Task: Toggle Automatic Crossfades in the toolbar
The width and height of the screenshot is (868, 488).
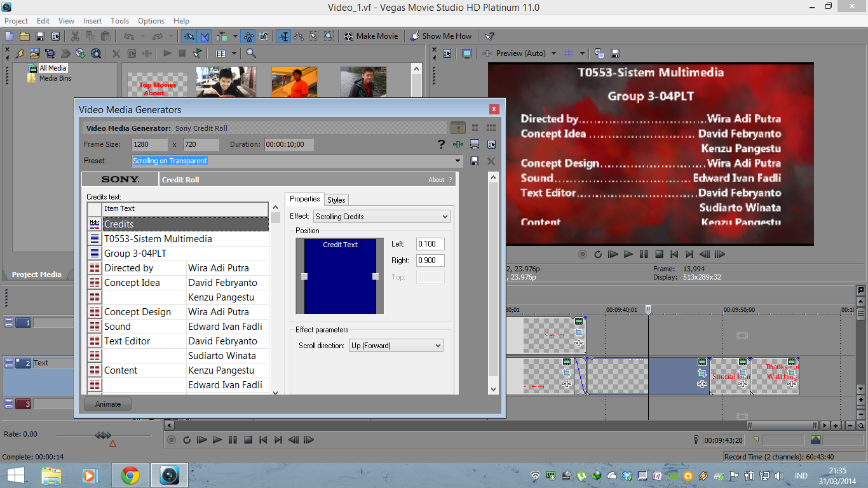Action: (x=204, y=36)
